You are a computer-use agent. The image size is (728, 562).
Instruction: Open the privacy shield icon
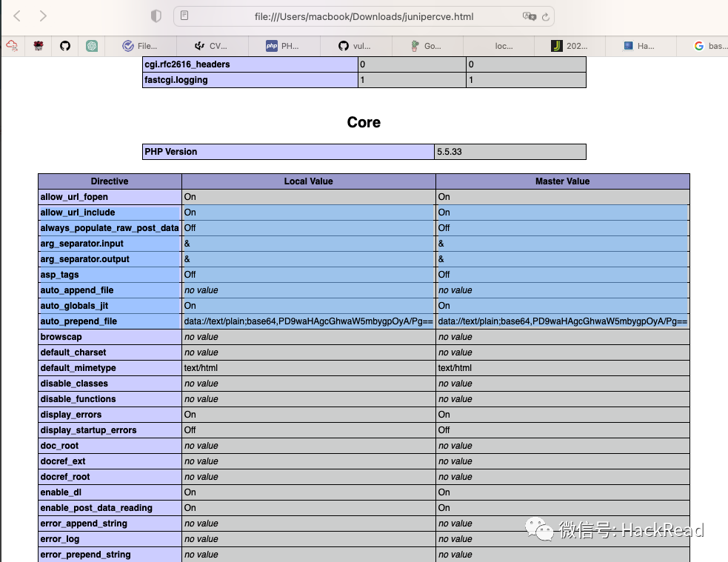coord(156,16)
